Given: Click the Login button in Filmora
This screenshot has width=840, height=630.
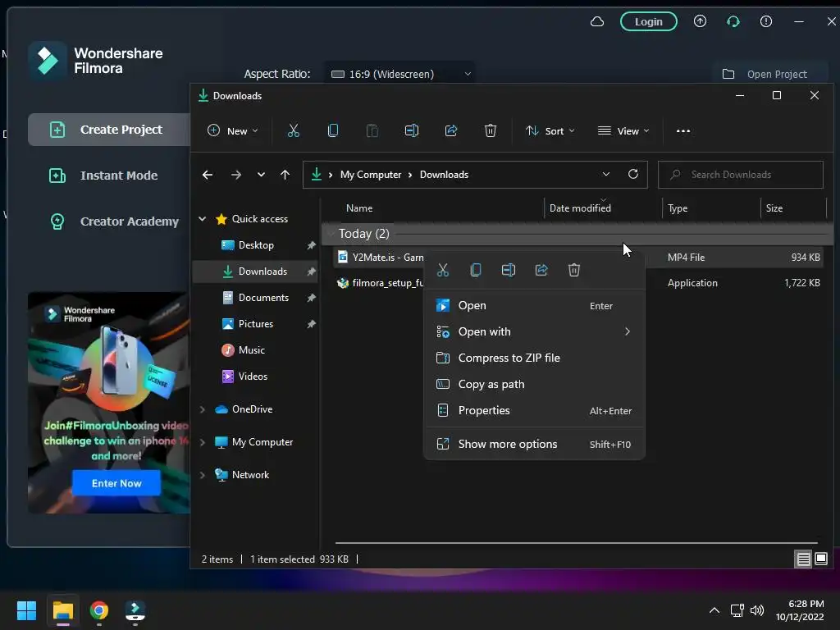Looking at the screenshot, I should pyautogui.click(x=648, y=21).
